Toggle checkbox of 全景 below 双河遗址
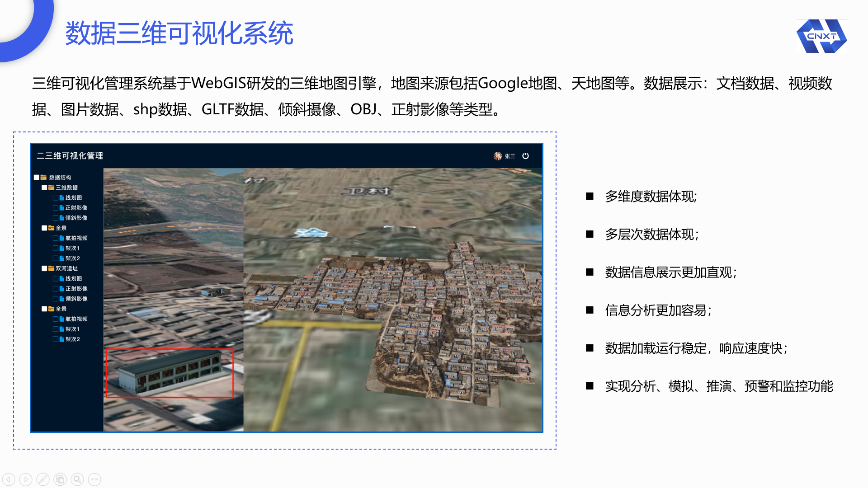The image size is (868, 488). 44,309
